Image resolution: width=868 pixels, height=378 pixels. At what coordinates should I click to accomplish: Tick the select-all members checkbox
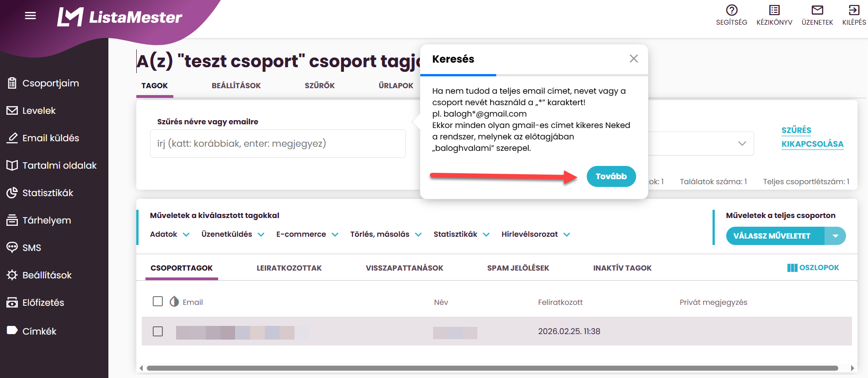tap(158, 302)
